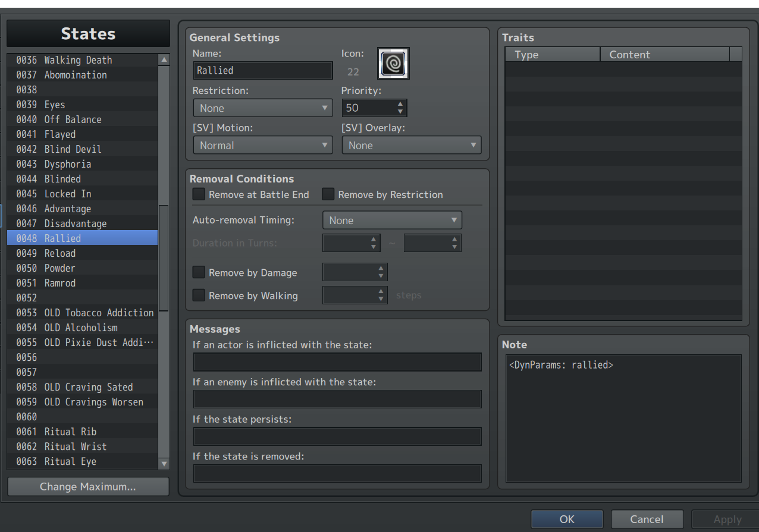Click the states list scrollbar thumb

pyautogui.click(x=164, y=258)
